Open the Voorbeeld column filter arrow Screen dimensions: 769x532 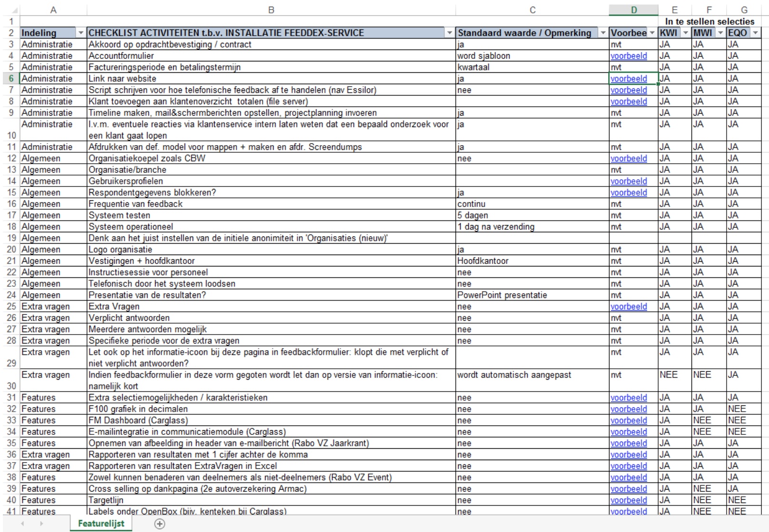(x=652, y=33)
